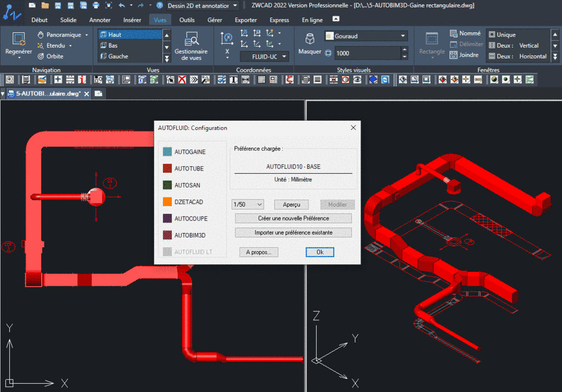
Task: Open the Exporter ribbon tab
Action: coord(245,20)
